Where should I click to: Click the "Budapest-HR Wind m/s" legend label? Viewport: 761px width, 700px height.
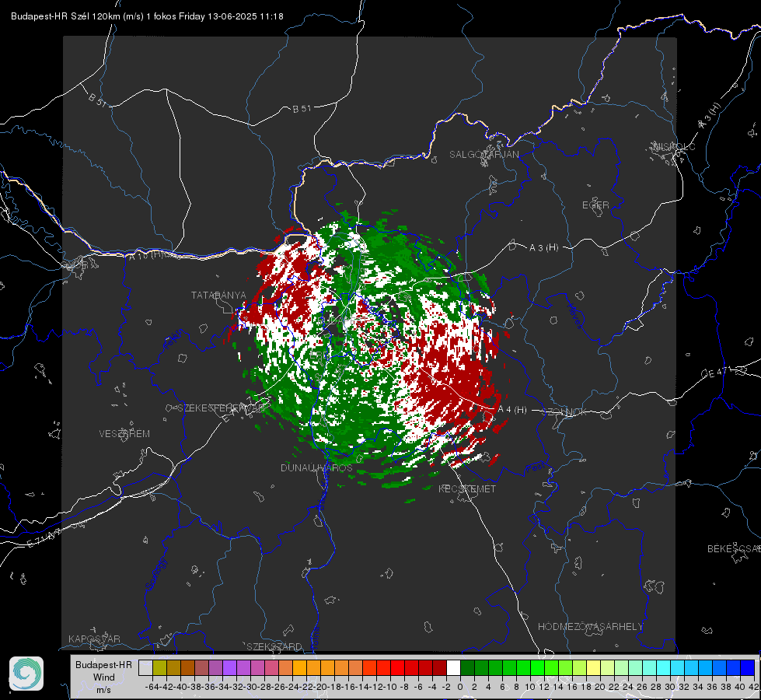[103, 677]
